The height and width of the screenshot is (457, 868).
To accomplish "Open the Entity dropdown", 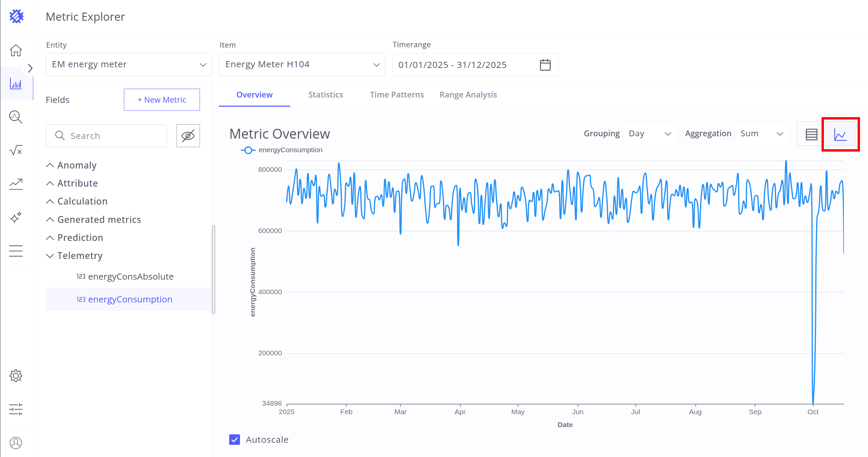I will [x=128, y=65].
